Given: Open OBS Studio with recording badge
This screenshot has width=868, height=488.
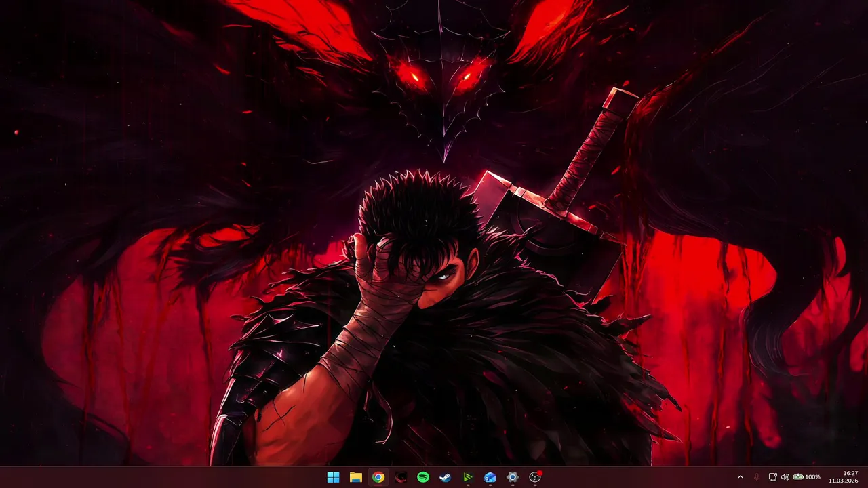Looking at the screenshot, I should pyautogui.click(x=535, y=477).
